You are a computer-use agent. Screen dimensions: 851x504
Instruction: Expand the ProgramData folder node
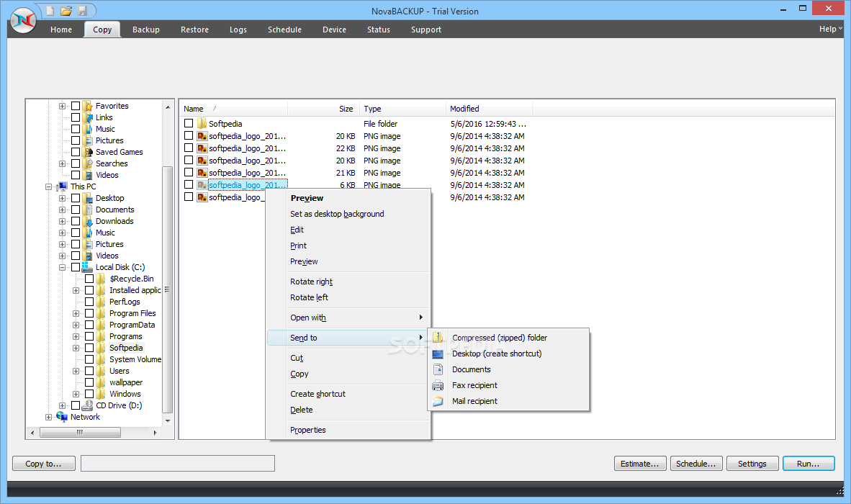coord(76,325)
